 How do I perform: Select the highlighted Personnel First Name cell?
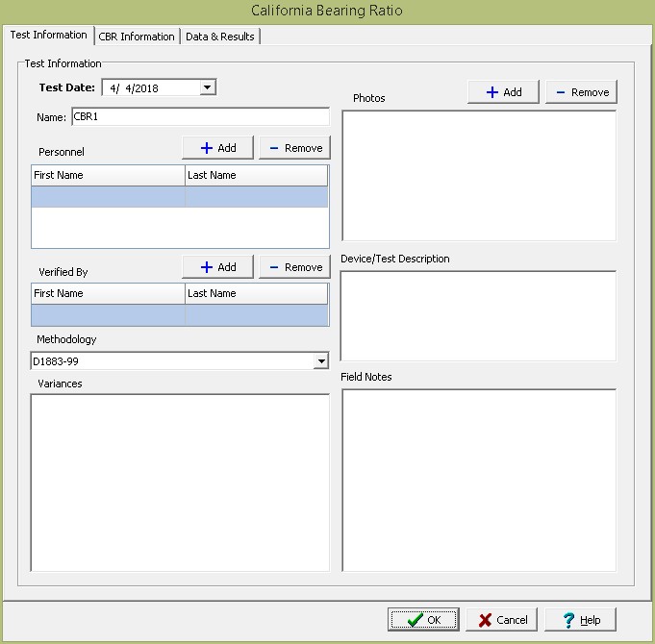coord(108,196)
